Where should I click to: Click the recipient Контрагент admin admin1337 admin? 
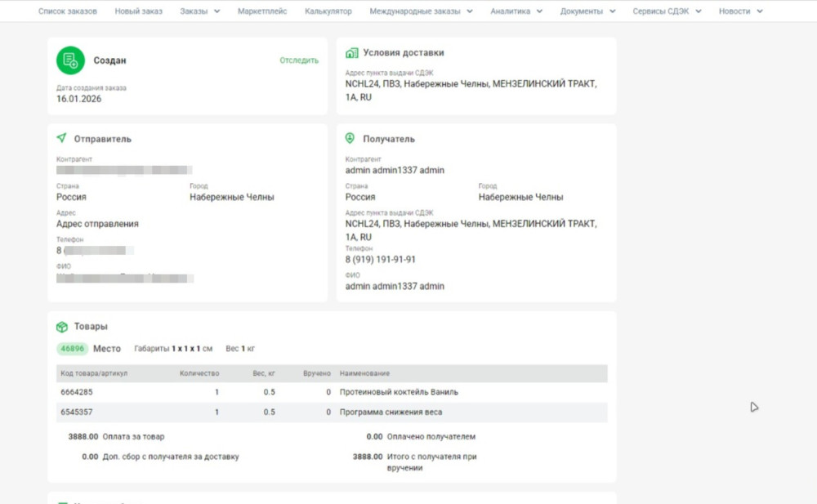coord(395,171)
